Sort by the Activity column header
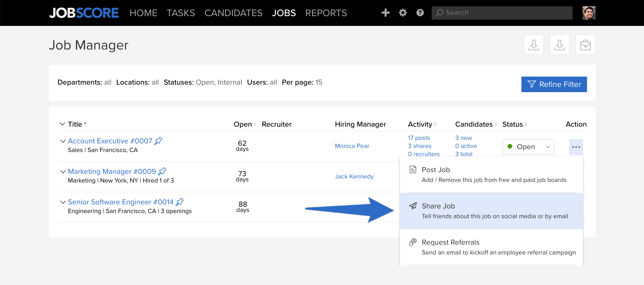 (x=422, y=124)
